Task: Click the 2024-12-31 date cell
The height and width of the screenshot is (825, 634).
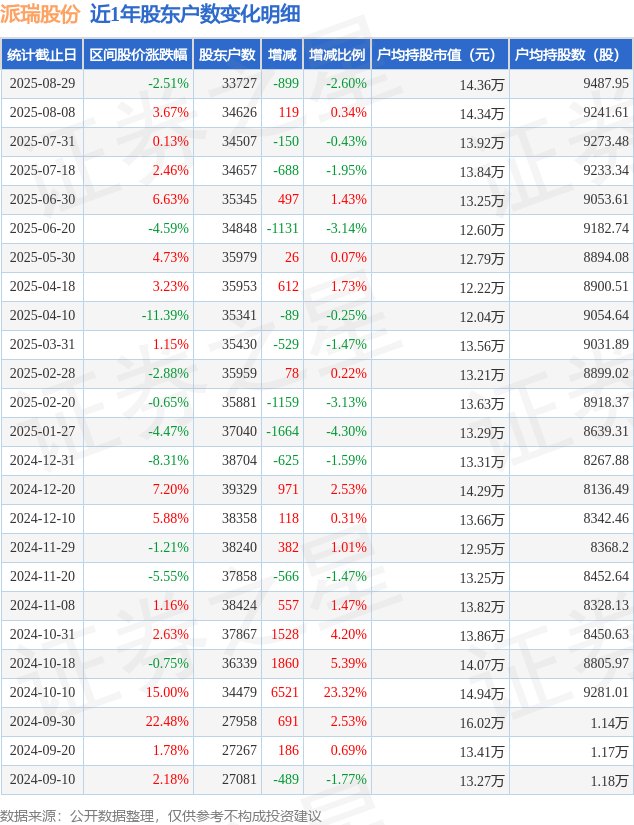Action: 42,461
